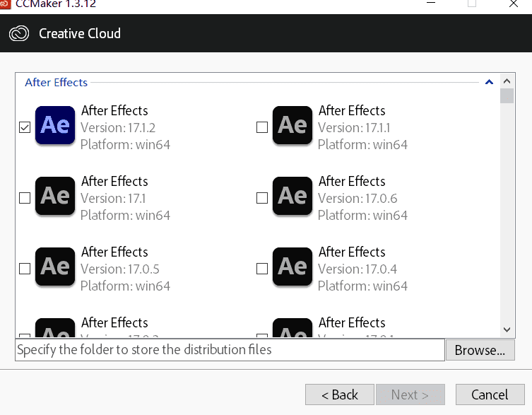Viewport: 532px width, 415px height.
Task: Click the After Effects 17.0.5 icon
Action: point(55,267)
